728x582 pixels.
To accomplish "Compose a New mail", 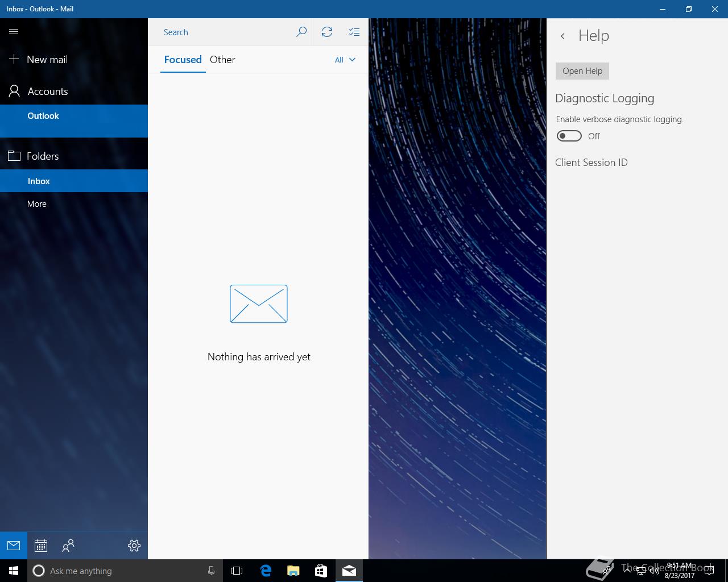I will click(x=47, y=60).
